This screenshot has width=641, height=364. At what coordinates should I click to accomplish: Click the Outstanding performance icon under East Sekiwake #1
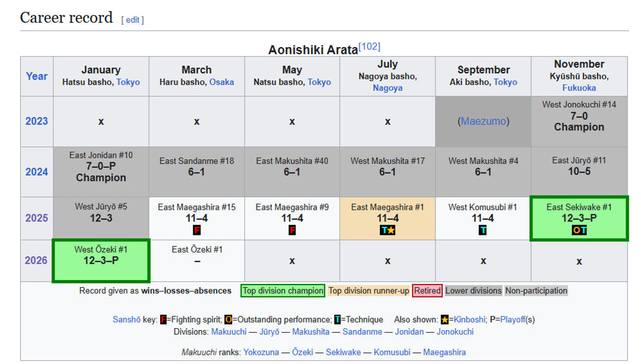click(575, 230)
